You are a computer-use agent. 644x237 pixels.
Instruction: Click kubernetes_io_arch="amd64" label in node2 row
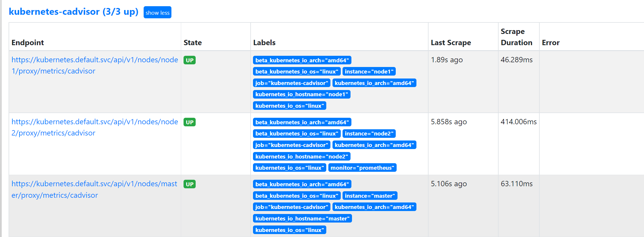[x=374, y=145]
